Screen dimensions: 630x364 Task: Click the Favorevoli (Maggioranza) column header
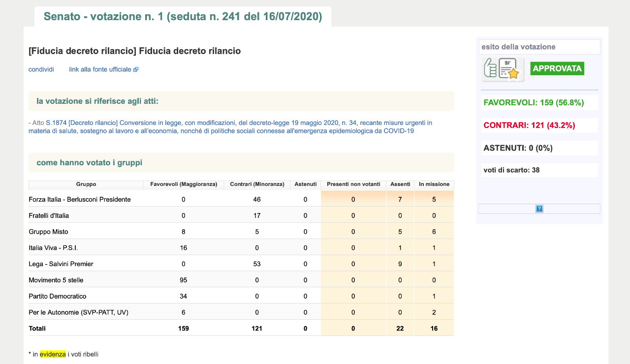tap(184, 184)
